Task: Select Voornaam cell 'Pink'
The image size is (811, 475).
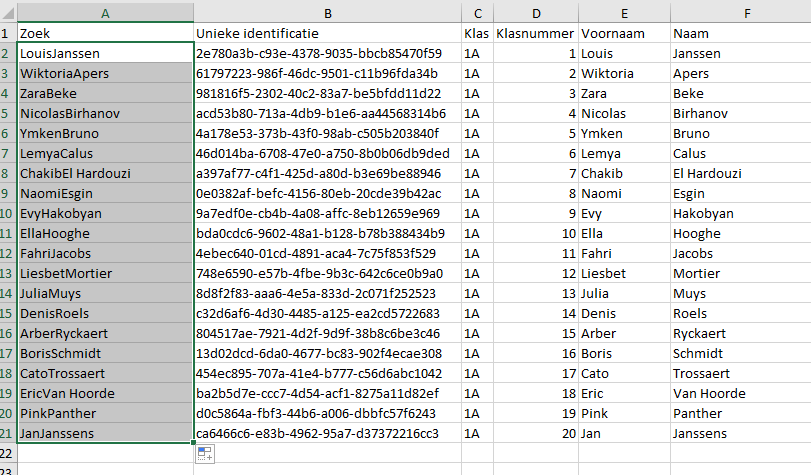Action: 624,413
